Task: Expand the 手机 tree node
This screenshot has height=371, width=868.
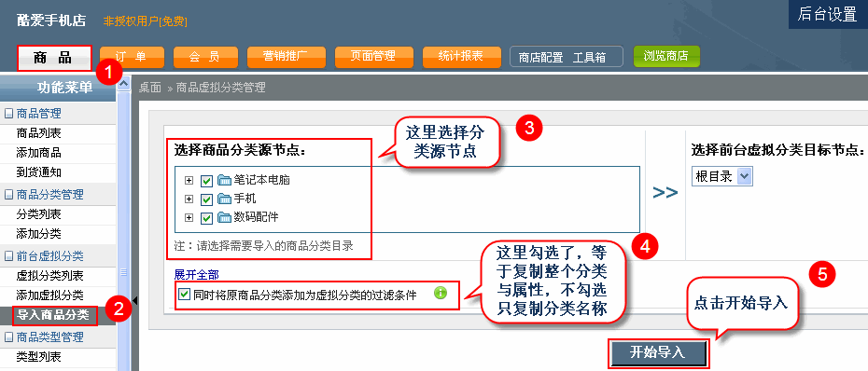Action: [x=189, y=199]
